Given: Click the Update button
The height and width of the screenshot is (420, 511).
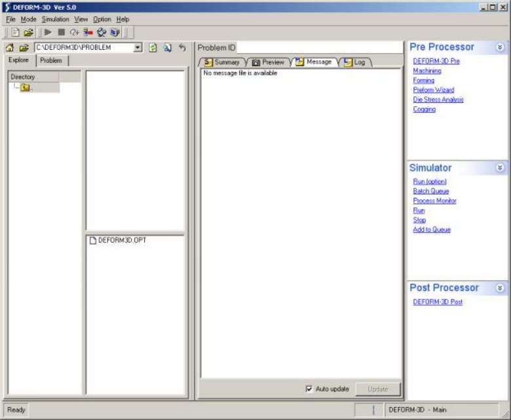Looking at the screenshot, I should tap(378, 389).
